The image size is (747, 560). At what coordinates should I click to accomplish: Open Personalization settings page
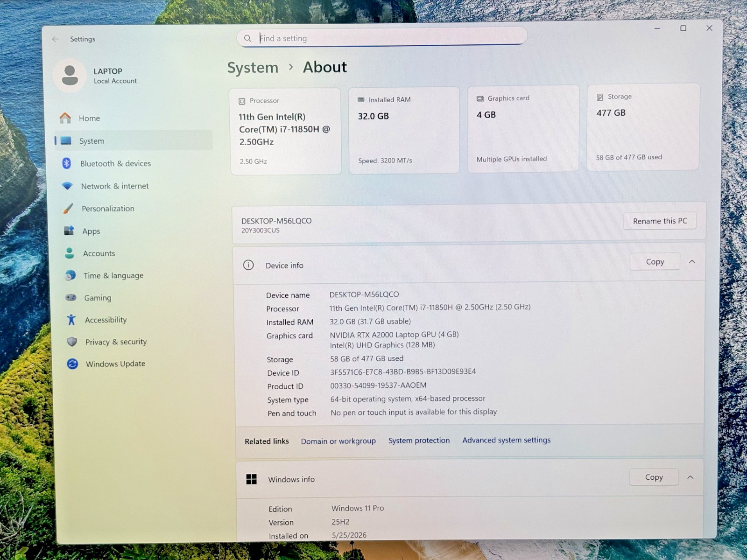[x=135, y=208]
